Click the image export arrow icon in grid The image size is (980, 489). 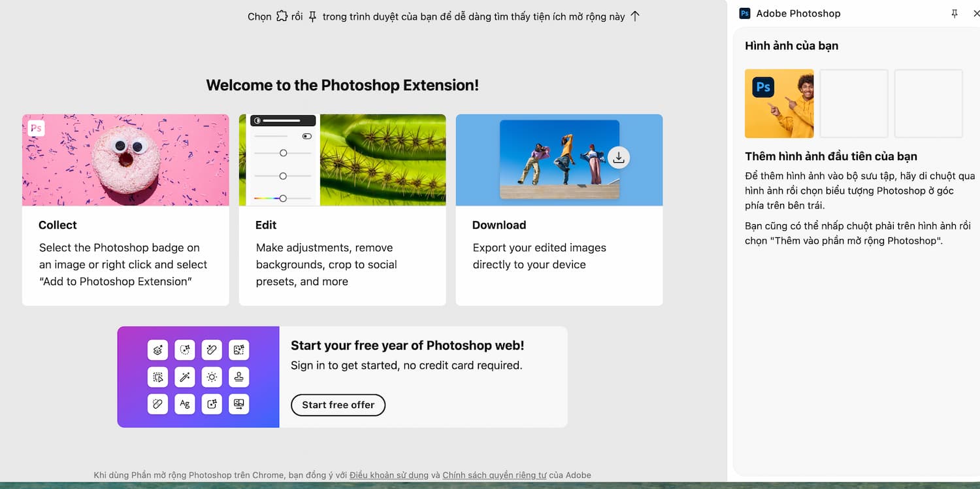tap(238, 404)
